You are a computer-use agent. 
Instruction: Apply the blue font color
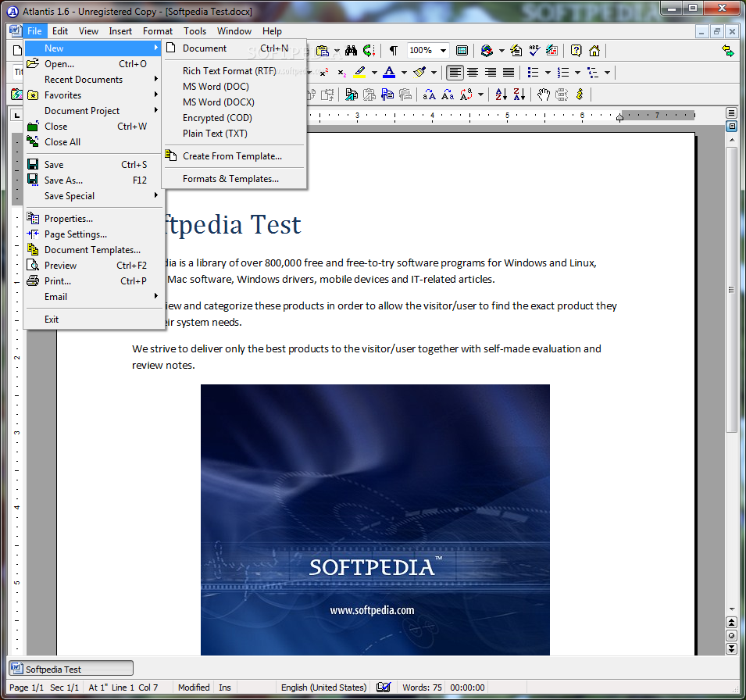point(389,73)
